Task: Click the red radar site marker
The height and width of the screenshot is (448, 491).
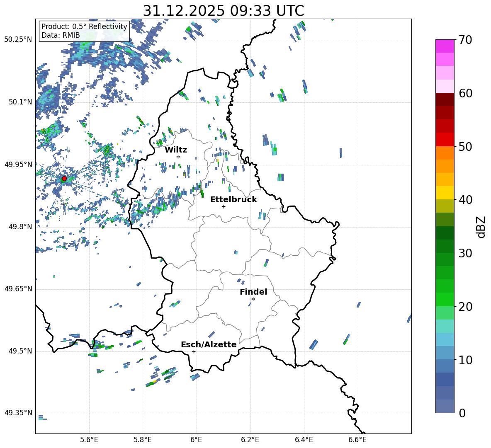Action: coord(64,179)
